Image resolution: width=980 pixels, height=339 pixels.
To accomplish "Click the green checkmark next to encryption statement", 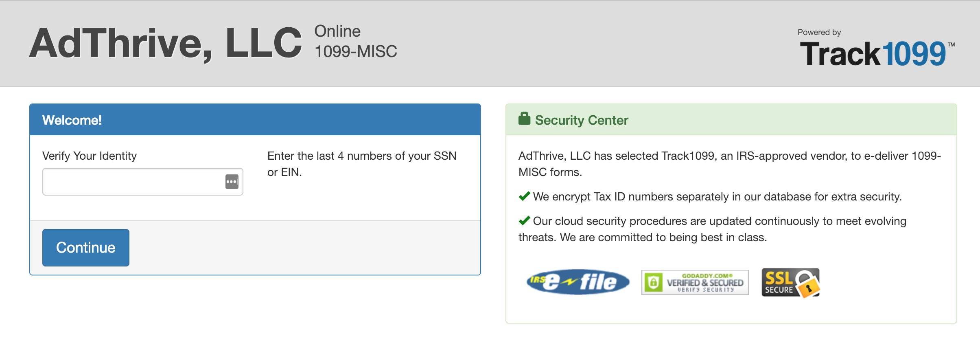I will pos(524,196).
